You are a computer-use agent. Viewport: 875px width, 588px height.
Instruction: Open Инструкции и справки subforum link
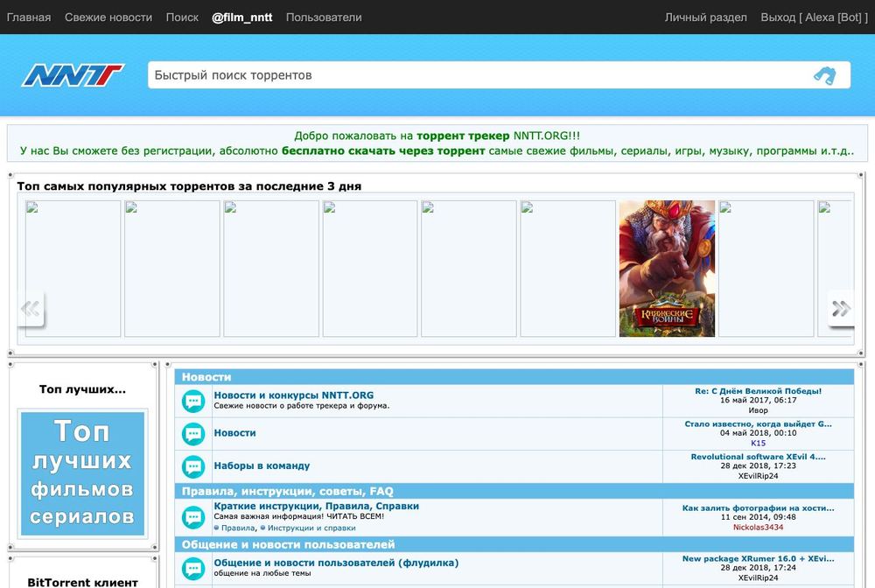point(311,528)
